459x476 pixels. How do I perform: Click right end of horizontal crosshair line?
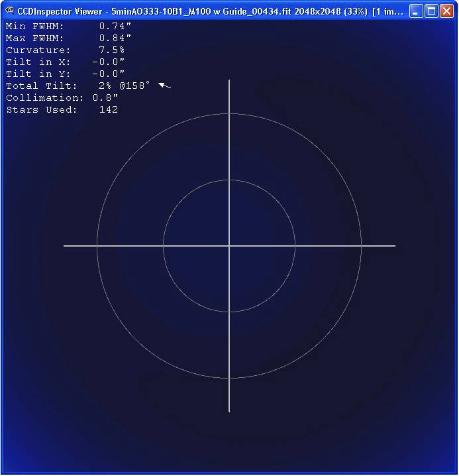393,246
